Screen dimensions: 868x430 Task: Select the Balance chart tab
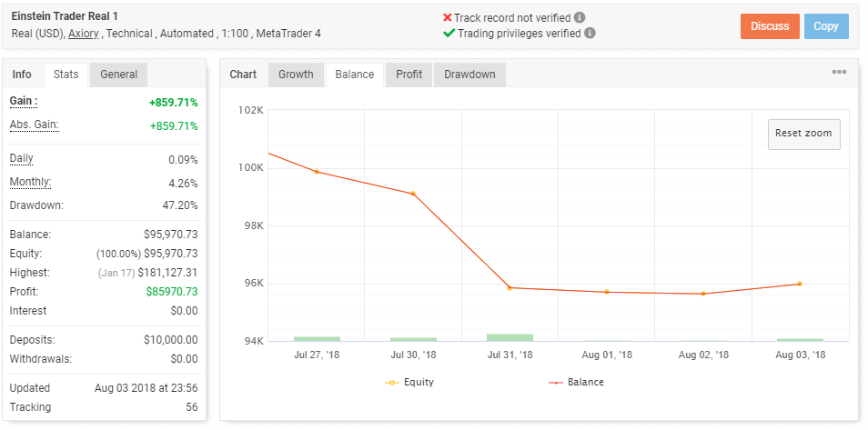(354, 75)
